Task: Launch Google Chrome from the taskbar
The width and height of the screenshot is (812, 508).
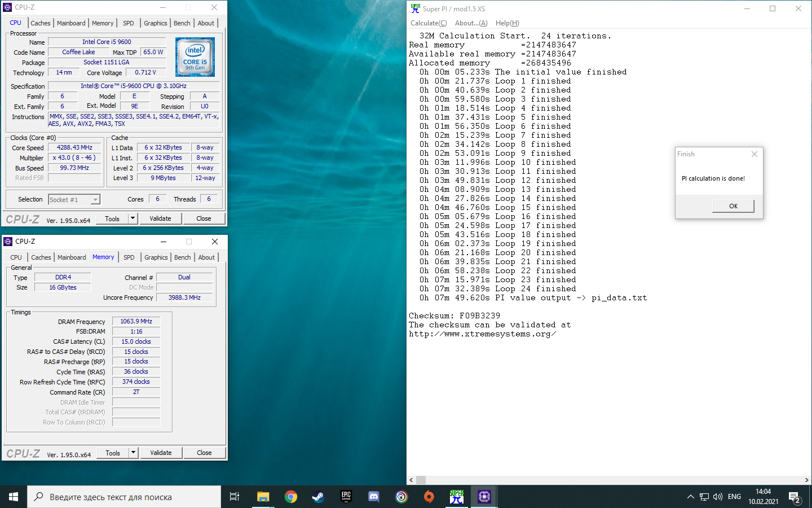Action: click(x=291, y=497)
